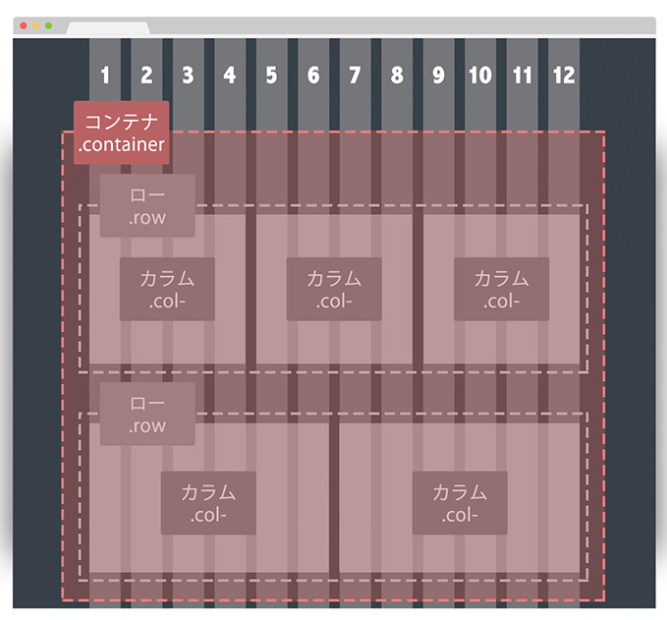Click grid column number 10
This screenshot has width=667, height=620.
click(480, 75)
